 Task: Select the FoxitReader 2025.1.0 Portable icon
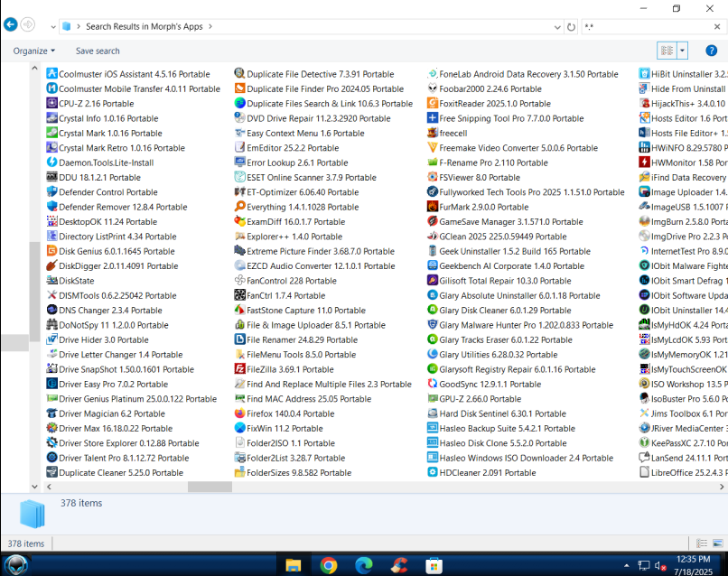(433, 103)
